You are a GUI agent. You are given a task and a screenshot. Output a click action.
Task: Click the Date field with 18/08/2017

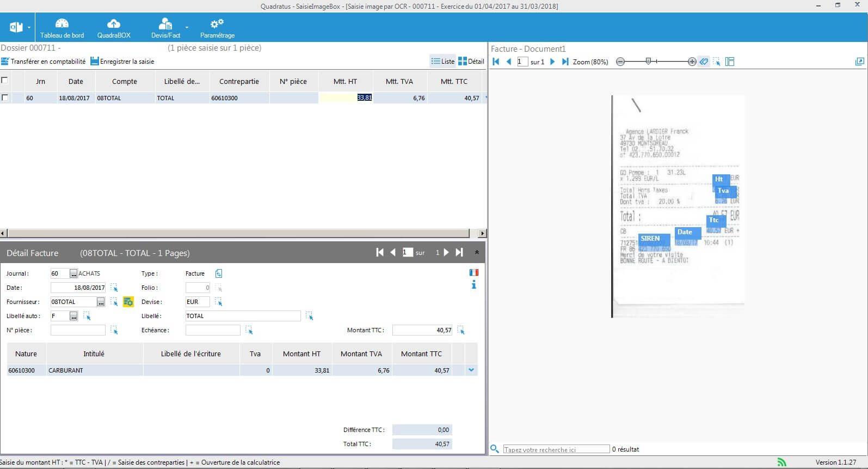coord(78,288)
